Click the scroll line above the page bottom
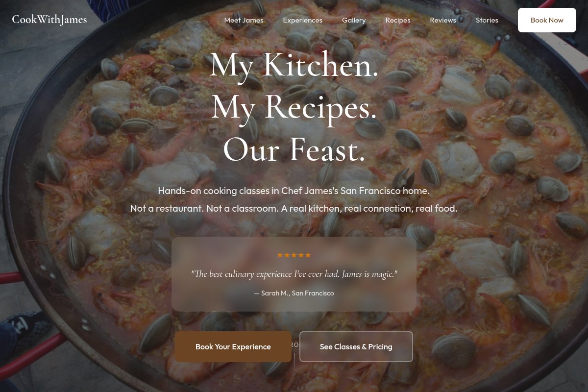588x392 pixels. (x=294, y=363)
